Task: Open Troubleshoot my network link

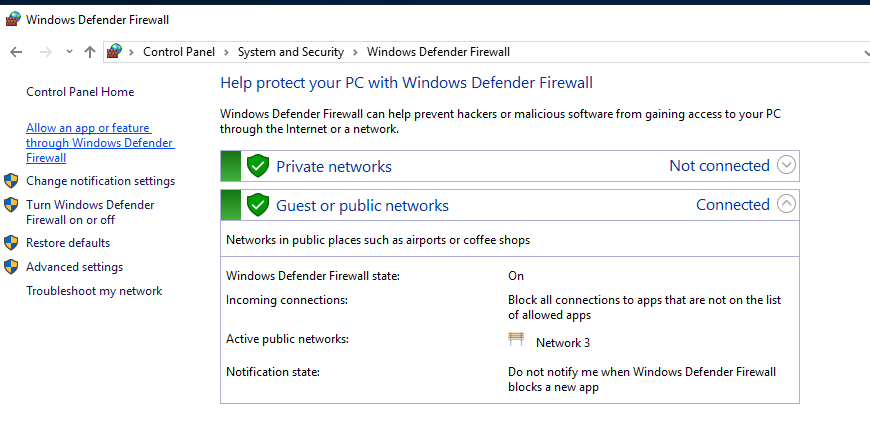Action: pyautogui.click(x=94, y=291)
